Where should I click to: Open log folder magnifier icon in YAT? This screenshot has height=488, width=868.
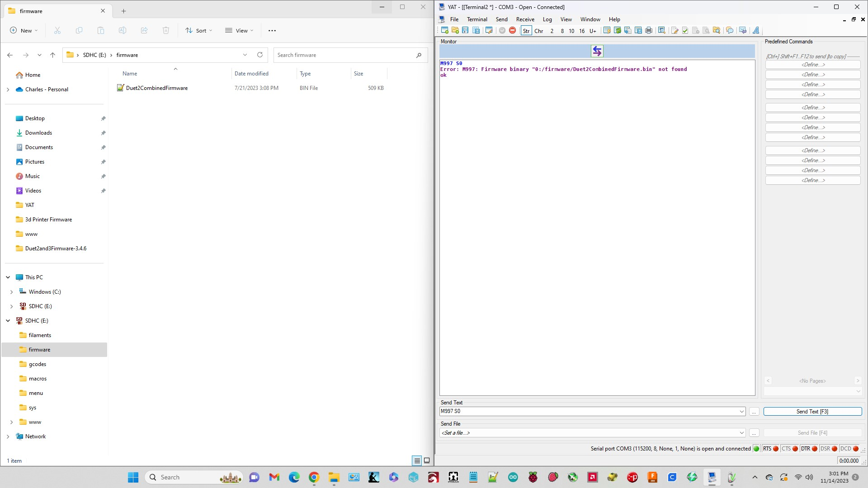pos(717,30)
